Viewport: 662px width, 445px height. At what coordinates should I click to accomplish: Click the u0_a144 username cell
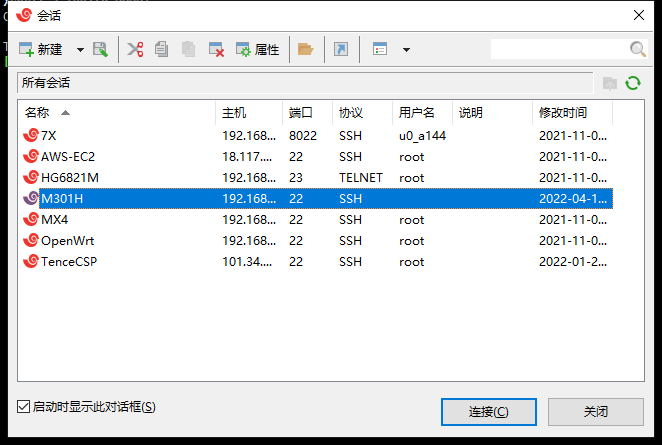click(422, 136)
